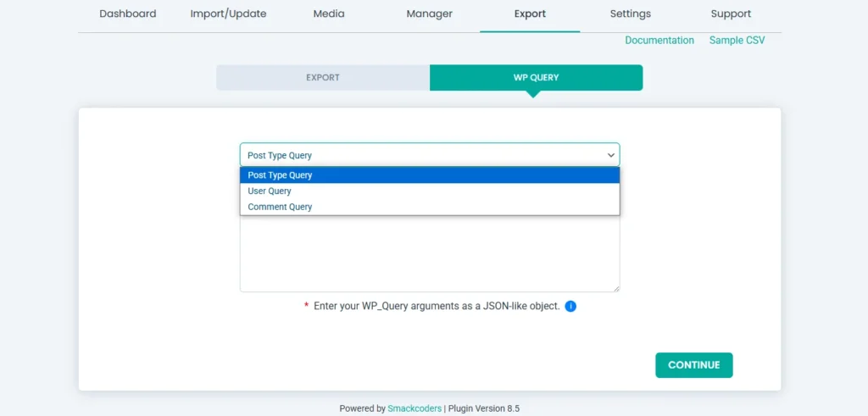
Task: Go to the Media tab
Action: click(x=329, y=14)
